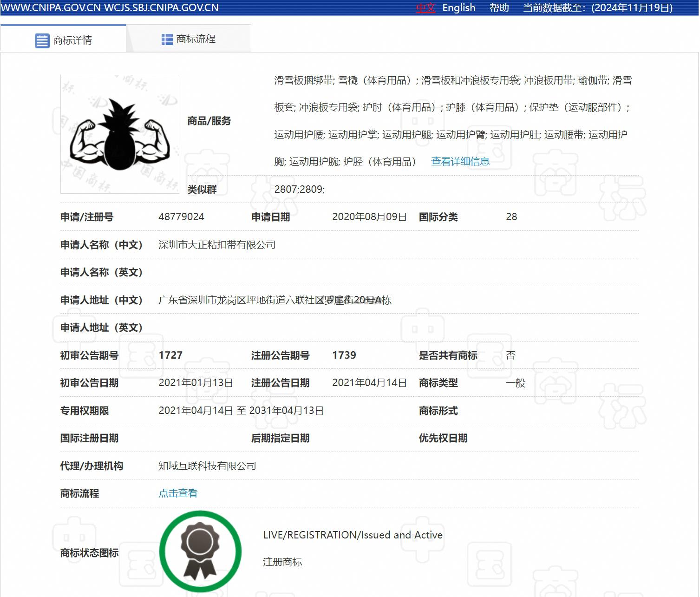Open the 帮助 help link
The width and height of the screenshot is (700, 597).
pyautogui.click(x=499, y=8)
